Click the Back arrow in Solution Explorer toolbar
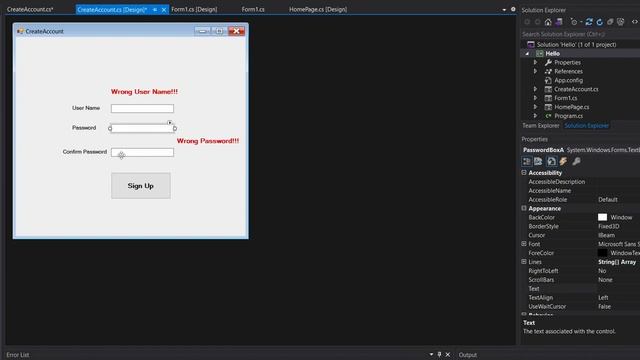This screenshot has width=640, height=360. 527,22
